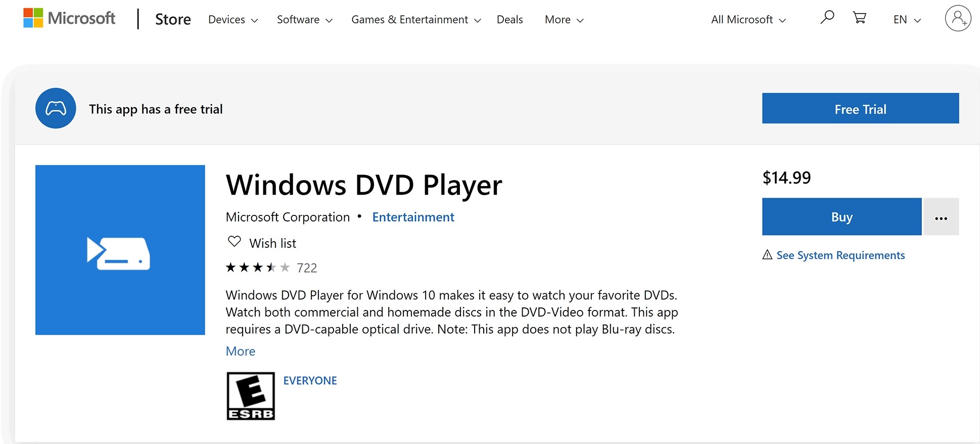Open the Entertainment category link
Viewport: 980px width, 444px height.
[412, 216]
